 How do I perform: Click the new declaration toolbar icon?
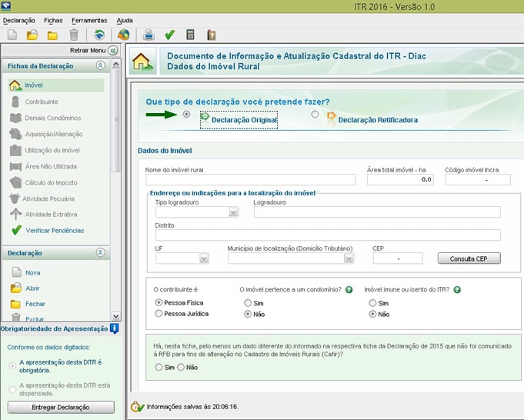(12, 35)
